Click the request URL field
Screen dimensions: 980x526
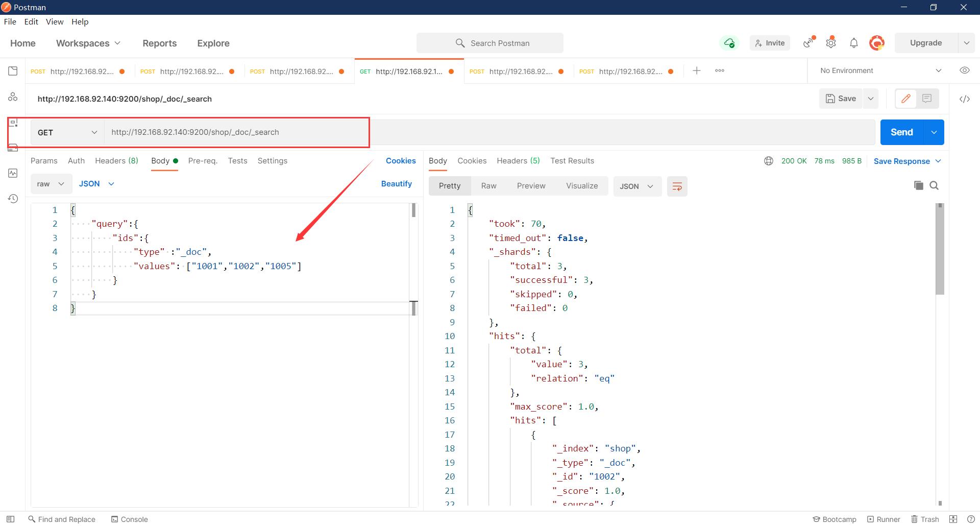coord(489,132)
